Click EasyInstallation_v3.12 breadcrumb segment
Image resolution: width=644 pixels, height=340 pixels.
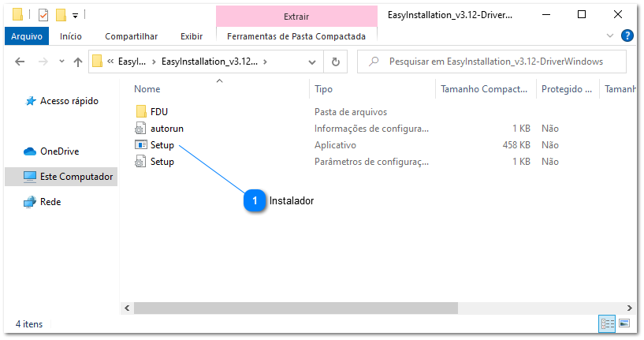coord(210,62)
